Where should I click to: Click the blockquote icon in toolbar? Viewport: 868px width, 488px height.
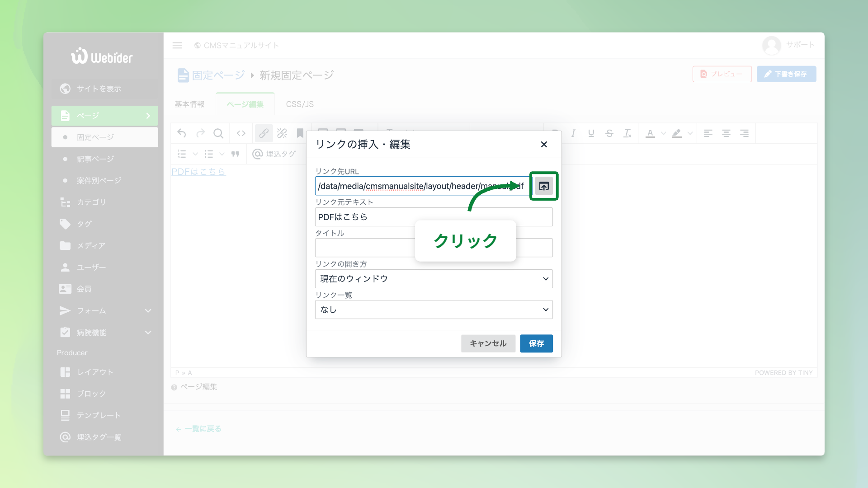coord(235,154)
